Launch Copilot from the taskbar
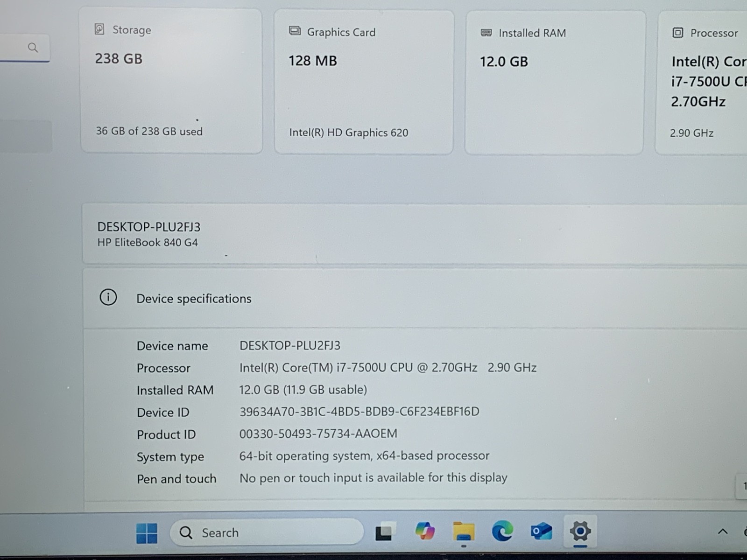 click(425, 531)
